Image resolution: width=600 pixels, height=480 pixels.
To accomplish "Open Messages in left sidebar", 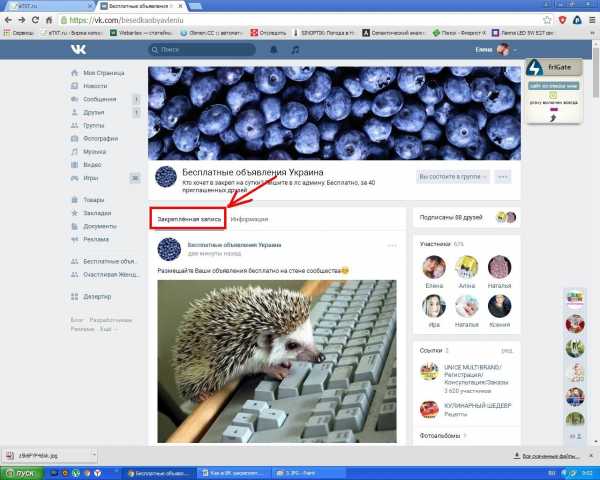I will (x=99, y=99).
